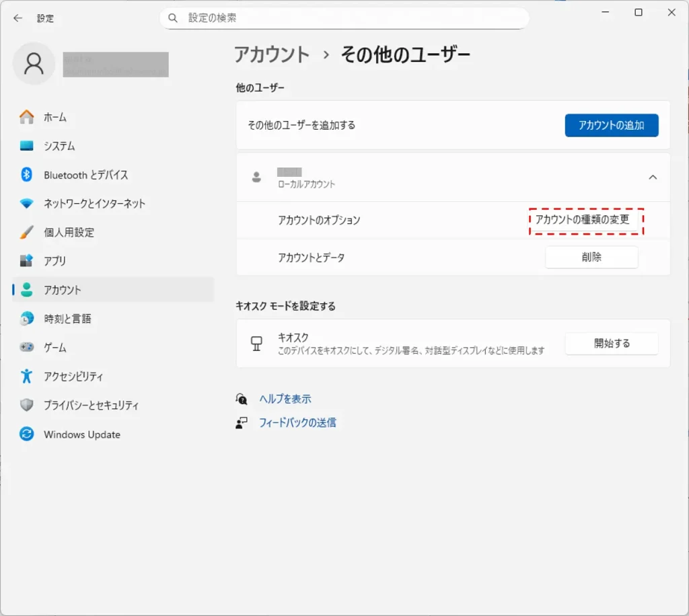Collapse the local account chevron
The image size is (689, 616).
click(x=652, y=177)
